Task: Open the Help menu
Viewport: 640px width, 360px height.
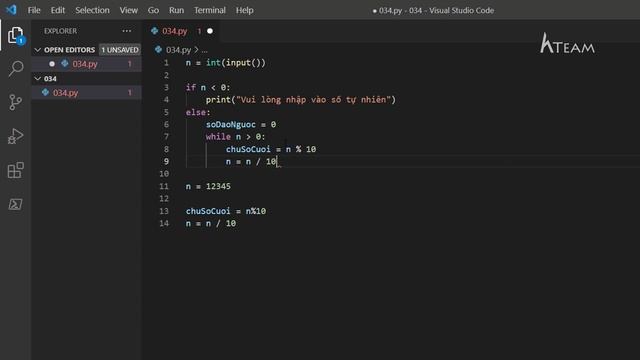Action: coord(244,10)
